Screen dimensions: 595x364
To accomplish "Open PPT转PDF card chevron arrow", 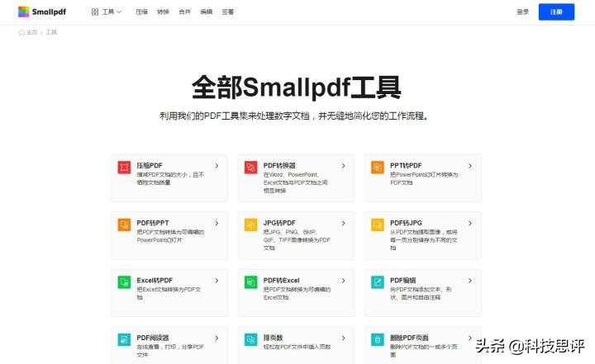I will pos(470,166).
